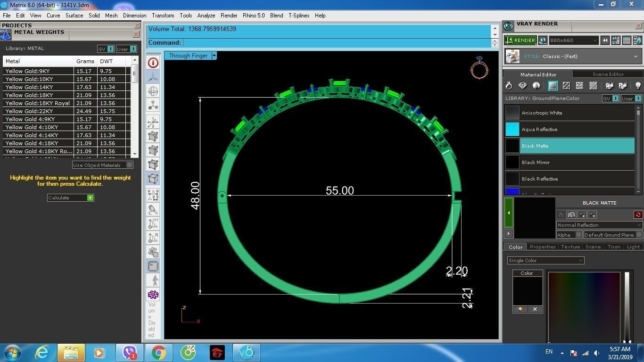Switch to the Texture tab
The image size is (644, 362).
[x=570, y=247]
